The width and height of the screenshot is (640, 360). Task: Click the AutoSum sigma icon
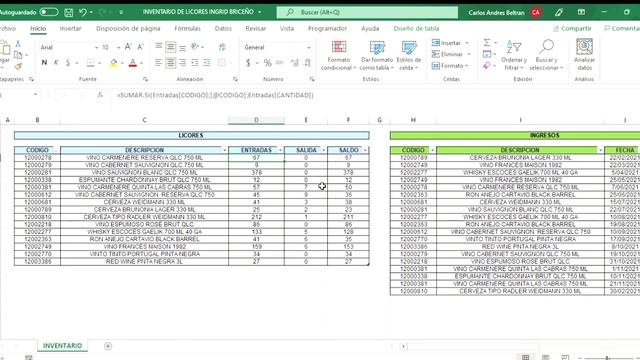tap(487, 42)
